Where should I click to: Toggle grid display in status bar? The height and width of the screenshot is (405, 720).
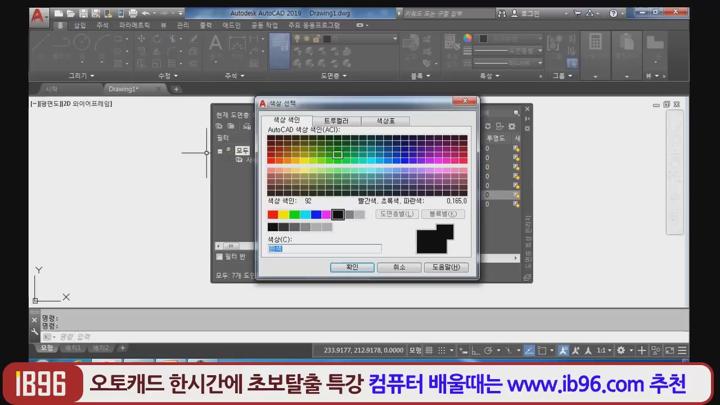point(429,350)
